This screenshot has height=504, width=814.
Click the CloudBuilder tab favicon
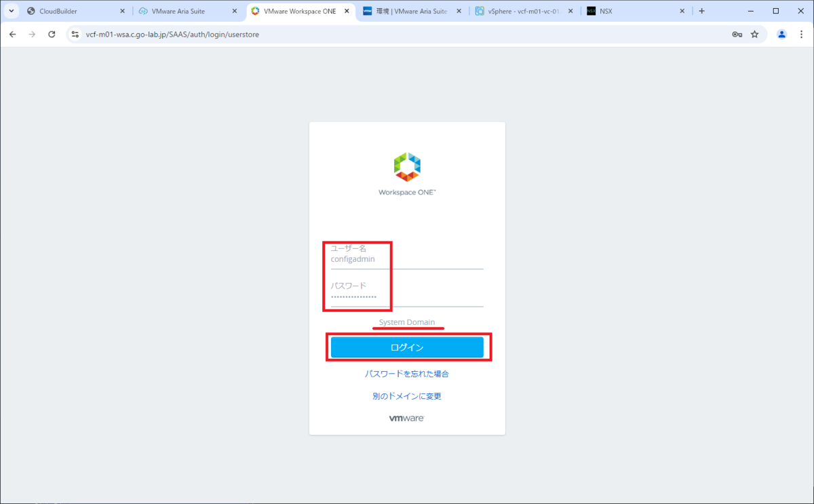pyautogui.click(x=31, y=11)
